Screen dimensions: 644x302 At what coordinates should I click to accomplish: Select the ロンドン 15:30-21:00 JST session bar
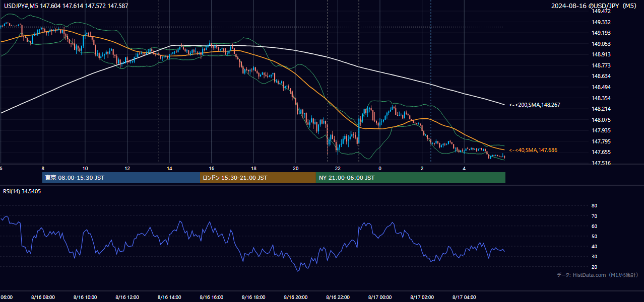pos(258,178)
